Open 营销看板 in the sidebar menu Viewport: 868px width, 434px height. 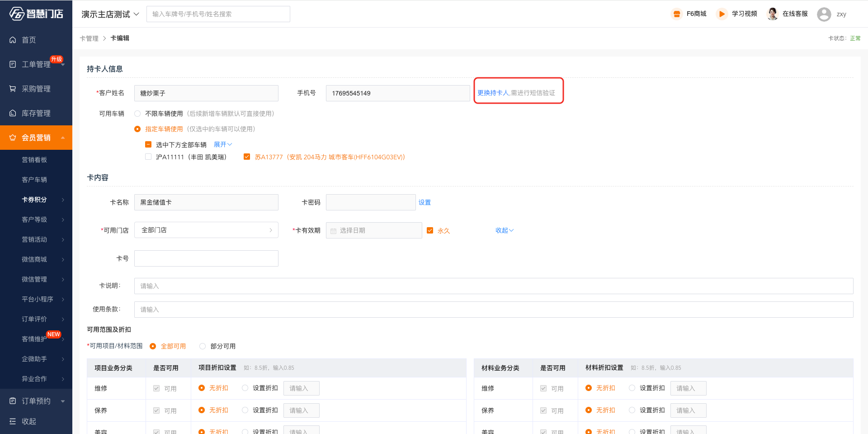34,160
